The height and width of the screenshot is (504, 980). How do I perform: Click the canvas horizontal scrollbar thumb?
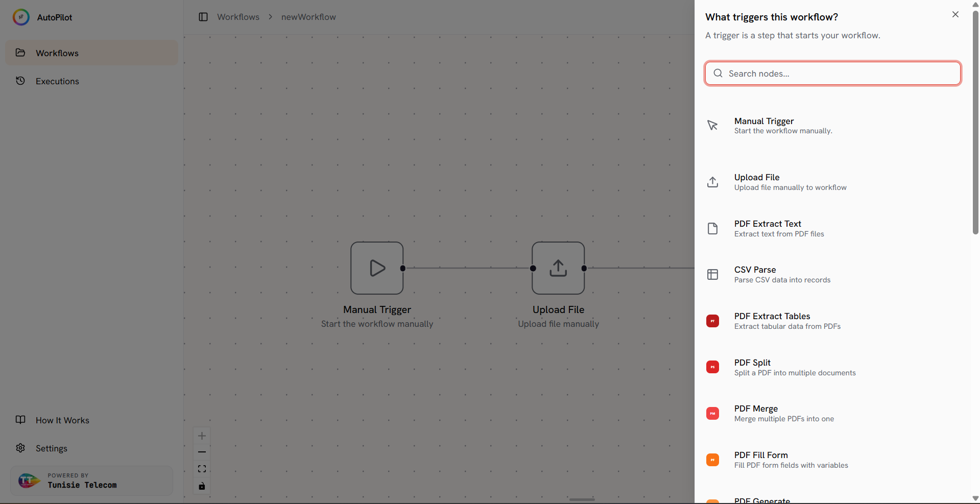pos(582,499)
